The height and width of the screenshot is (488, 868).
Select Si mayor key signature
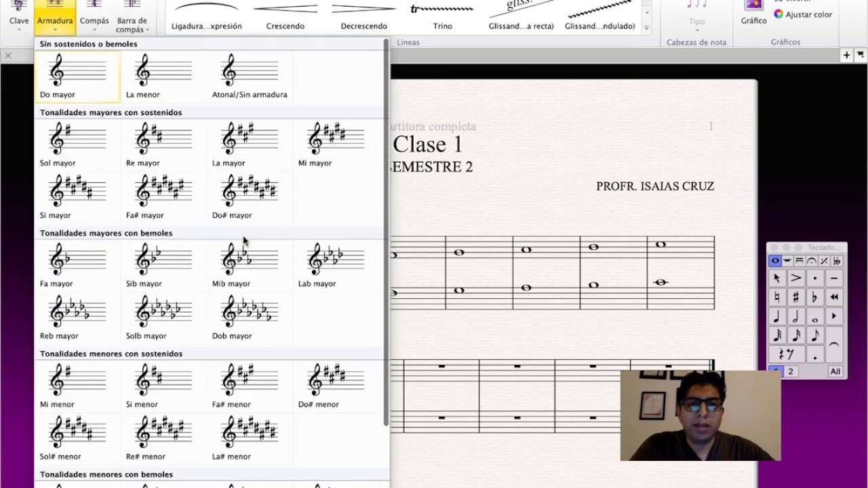(77, 197)
